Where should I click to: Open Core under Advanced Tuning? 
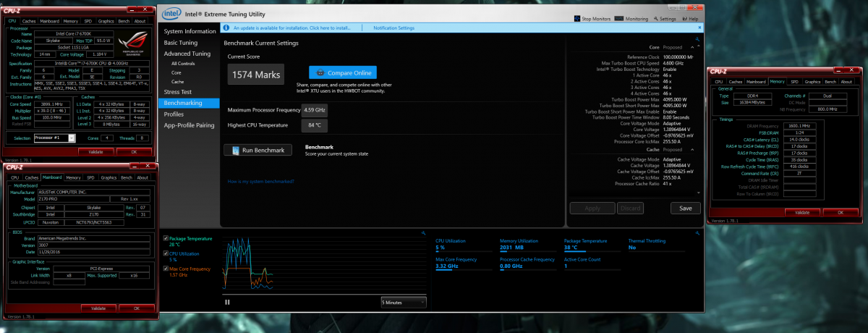pos(176,73)
